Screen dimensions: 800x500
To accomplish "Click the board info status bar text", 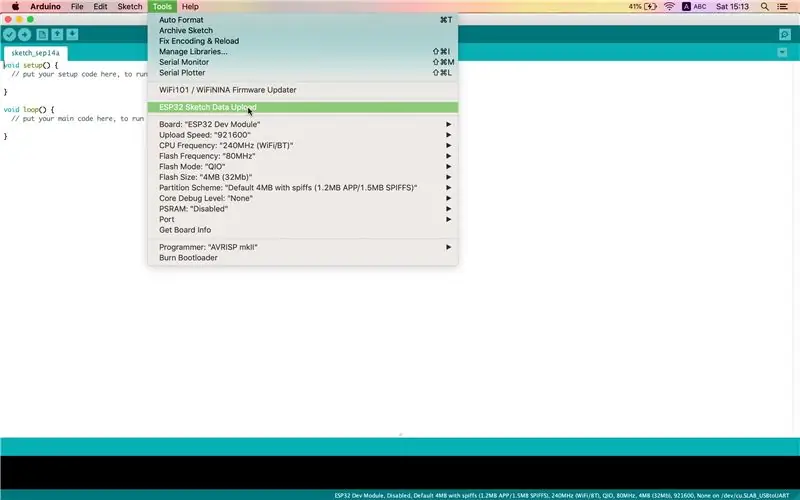I will (x=562, y=495).
